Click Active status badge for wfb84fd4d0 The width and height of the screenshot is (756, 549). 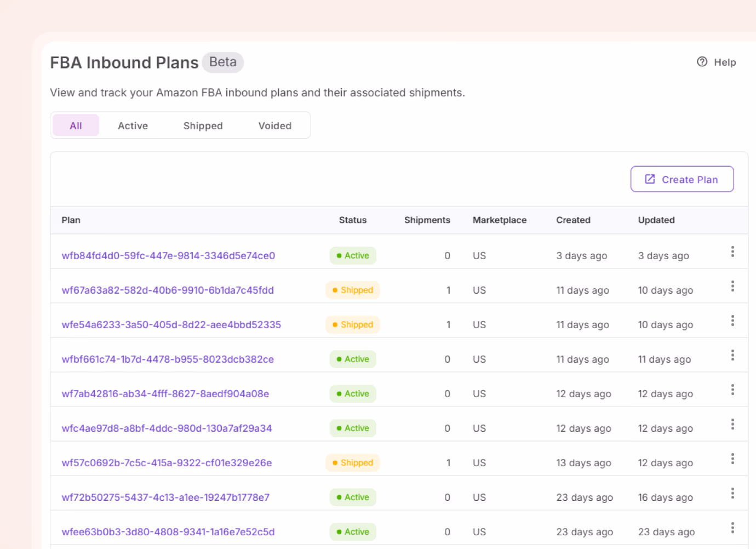pos(353,255)
